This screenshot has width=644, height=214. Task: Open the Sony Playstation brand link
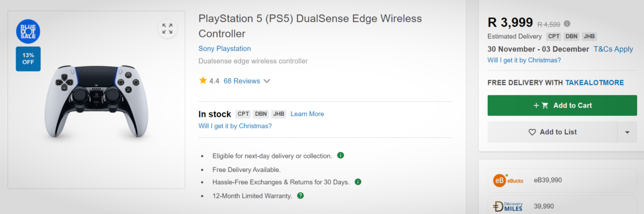click(x=224, y=48)
